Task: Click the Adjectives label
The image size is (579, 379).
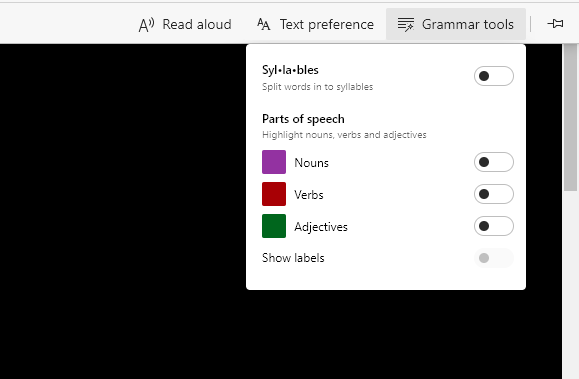Action: coord(321,227)
